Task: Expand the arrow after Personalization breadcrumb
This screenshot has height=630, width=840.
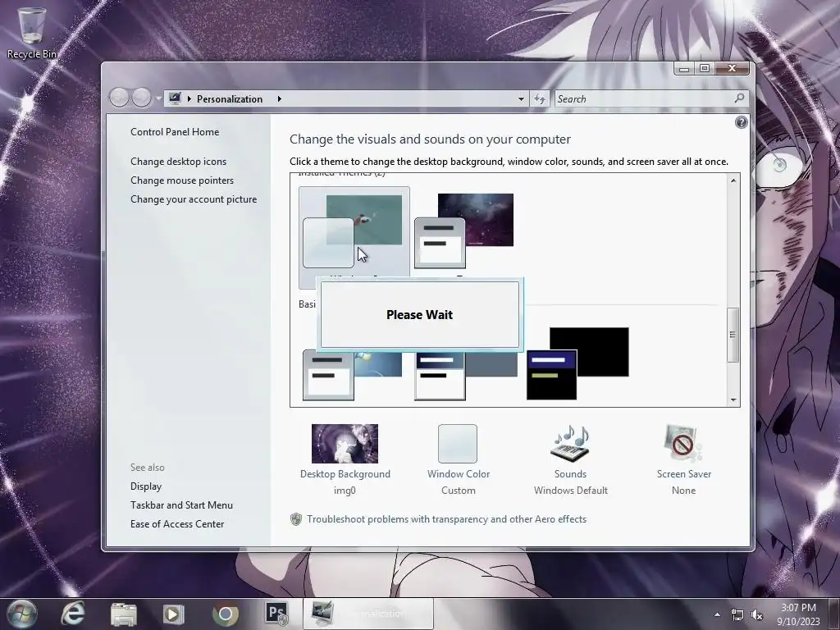Action: (279, 98)
